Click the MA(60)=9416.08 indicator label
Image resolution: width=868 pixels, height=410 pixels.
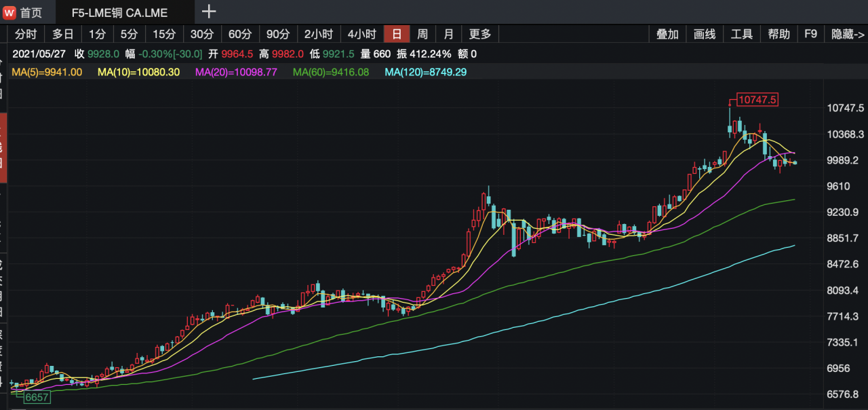coord(331,72)
